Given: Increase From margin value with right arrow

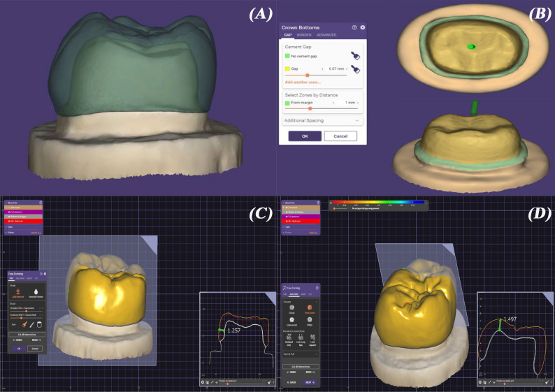Looking at the screenshot, I should coord(358,103).
